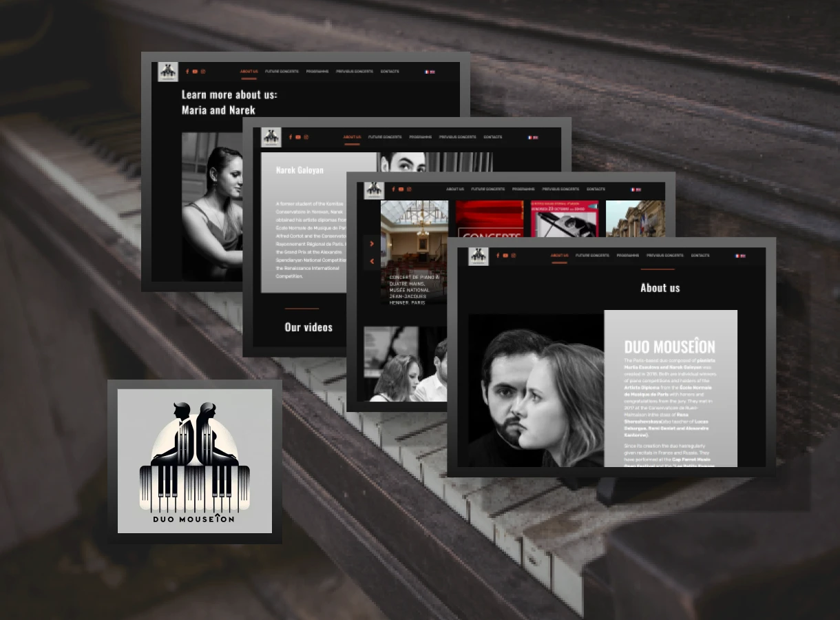Open Previous Concerts on the Maria and Narek page
The height and width of the screenshot is (620, 840).
pyautogui.click(x=355, y=72)
